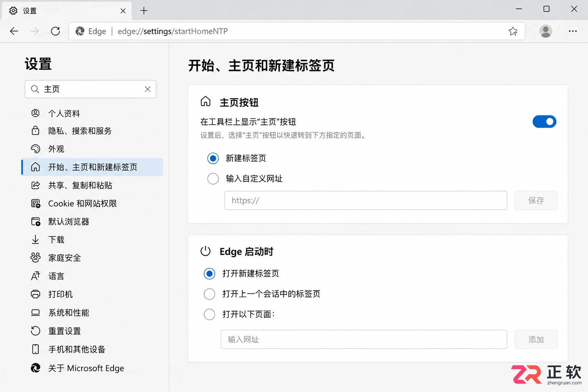Toggle the 在工具栏上显示"主页"按钮 switch
Image resolution: width=588 pixels, height=392 pixels.
click(x=544, y=122)
